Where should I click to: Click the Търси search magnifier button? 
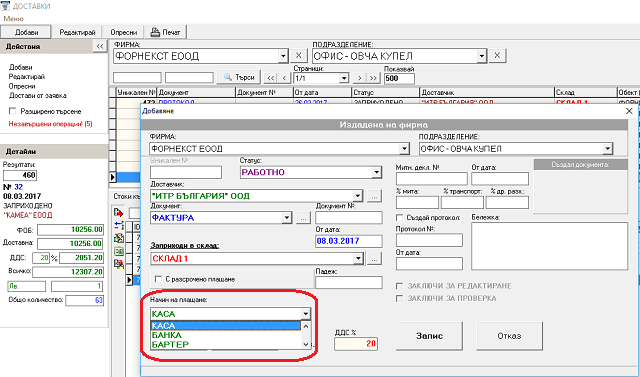[240, 77]
